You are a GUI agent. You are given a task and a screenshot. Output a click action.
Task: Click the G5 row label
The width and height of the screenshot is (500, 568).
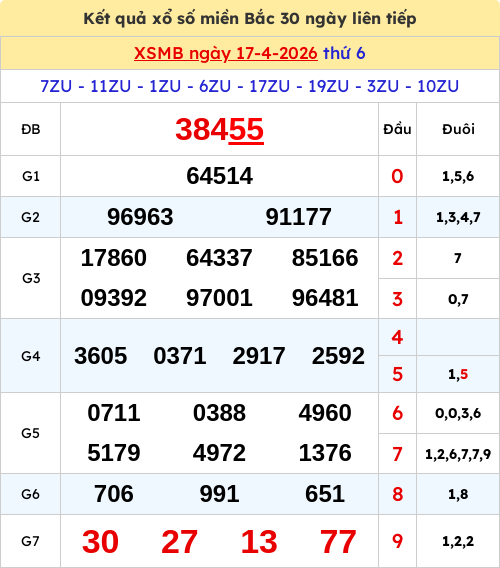(31, 433)
